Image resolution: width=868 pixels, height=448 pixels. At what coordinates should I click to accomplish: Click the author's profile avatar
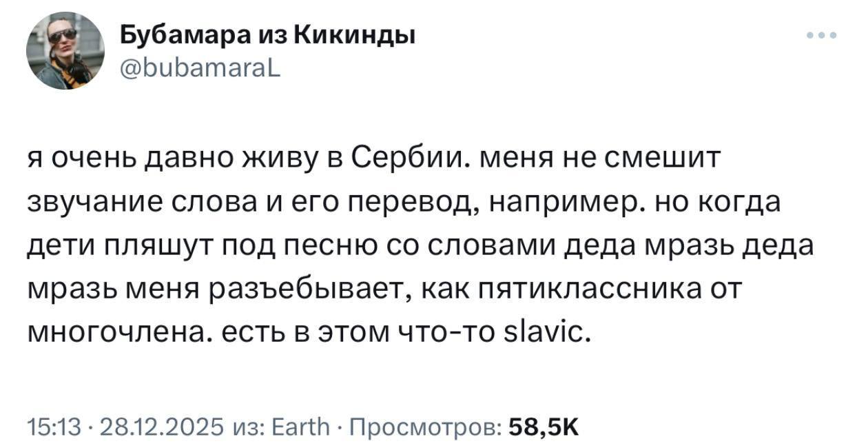click(x=65, y=50)
